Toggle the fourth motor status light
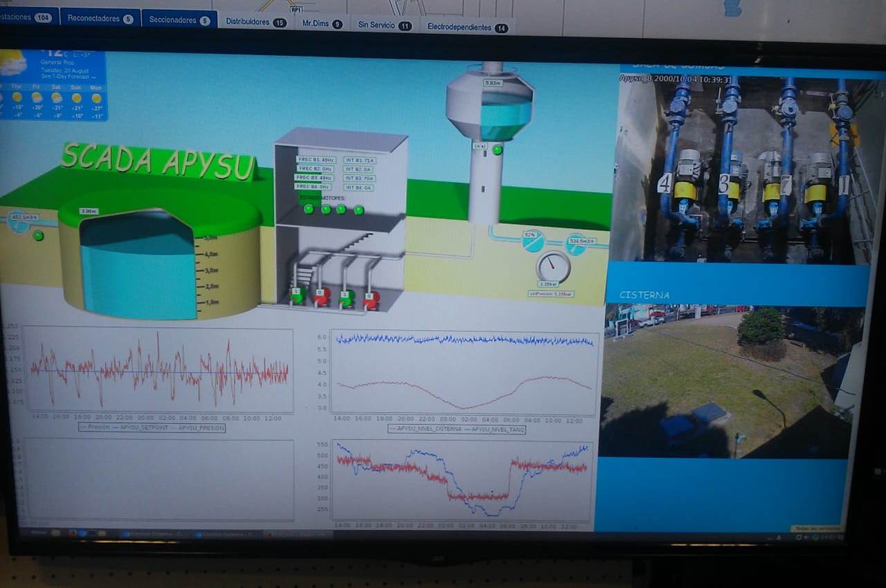This screenshot has width=886, height=588. coord(358,210)
